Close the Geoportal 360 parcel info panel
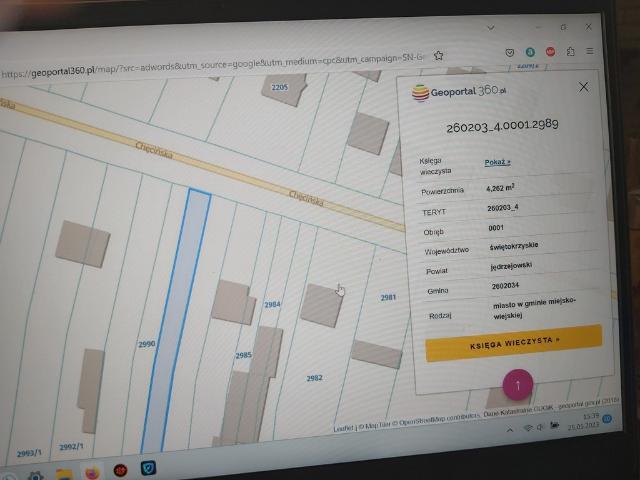640x480 pixels. 584,87
